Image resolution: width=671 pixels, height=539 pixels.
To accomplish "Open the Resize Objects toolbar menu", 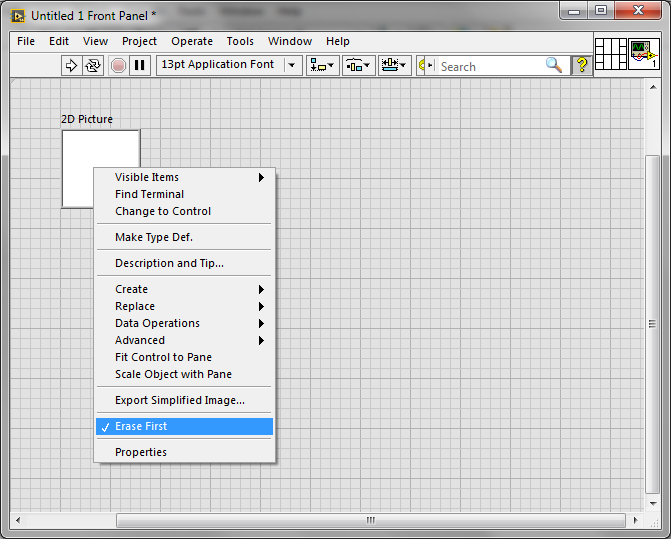I will coord(395,65).
